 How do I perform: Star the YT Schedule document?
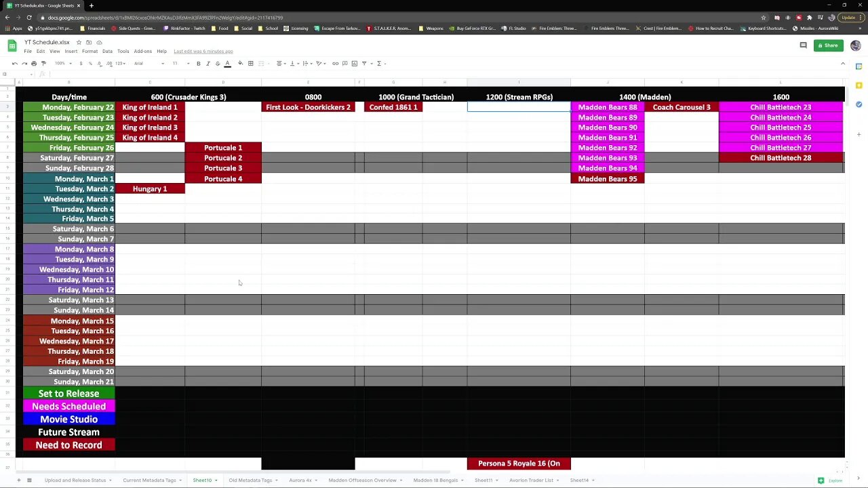(x=79, y=42)
